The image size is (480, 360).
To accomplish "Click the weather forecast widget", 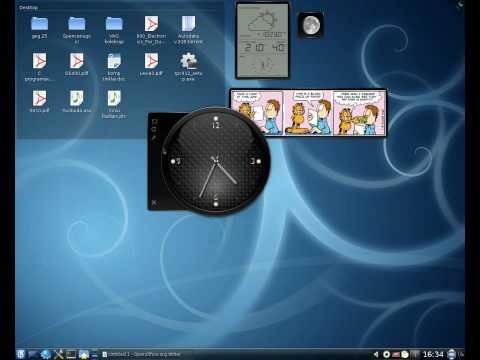I will (262, 41).
